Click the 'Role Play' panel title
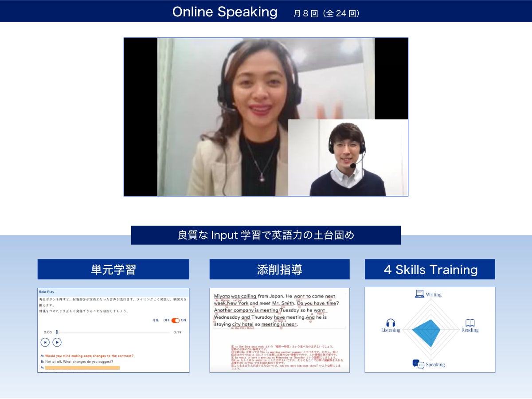Image resolution: width=532 pixels, height=399 pixels. pos(47,292)
